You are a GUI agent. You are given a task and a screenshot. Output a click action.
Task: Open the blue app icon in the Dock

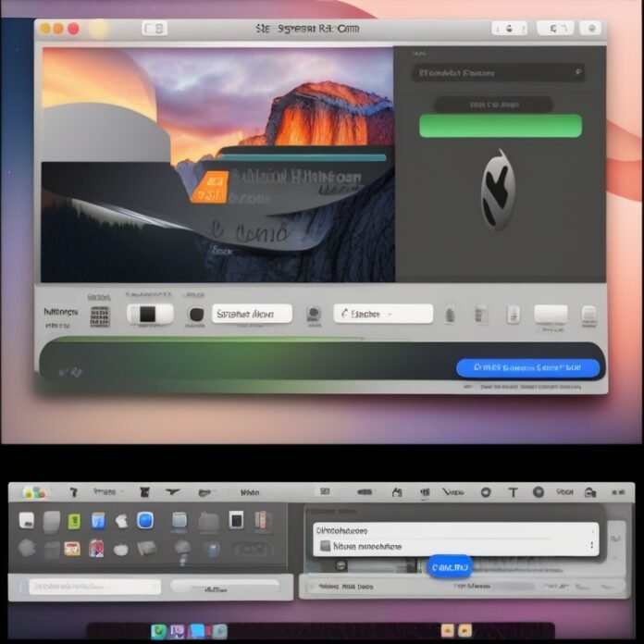pyautogui.click(x=197, y=631)
